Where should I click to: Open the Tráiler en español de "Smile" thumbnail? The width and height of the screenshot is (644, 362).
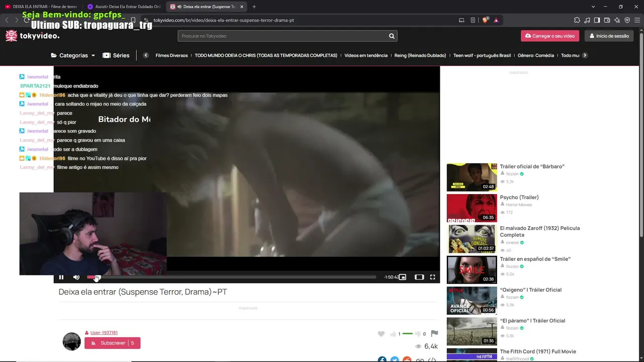pos(472,269)
